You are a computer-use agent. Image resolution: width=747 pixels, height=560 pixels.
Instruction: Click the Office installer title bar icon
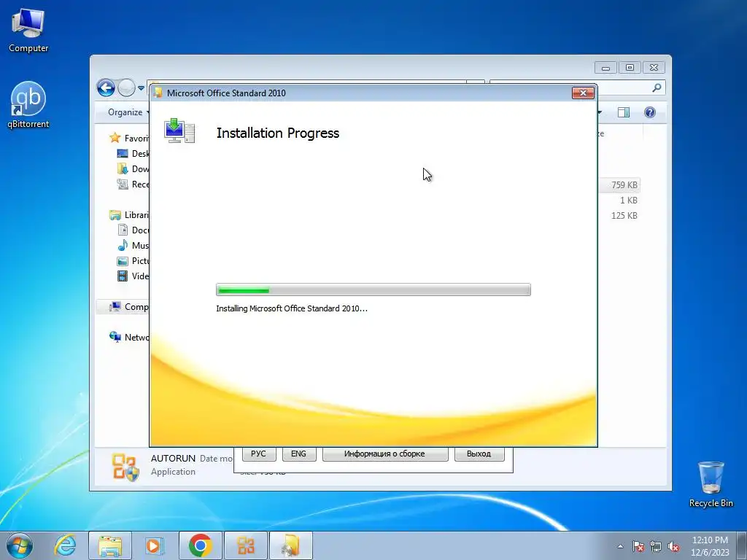point(158,93)
